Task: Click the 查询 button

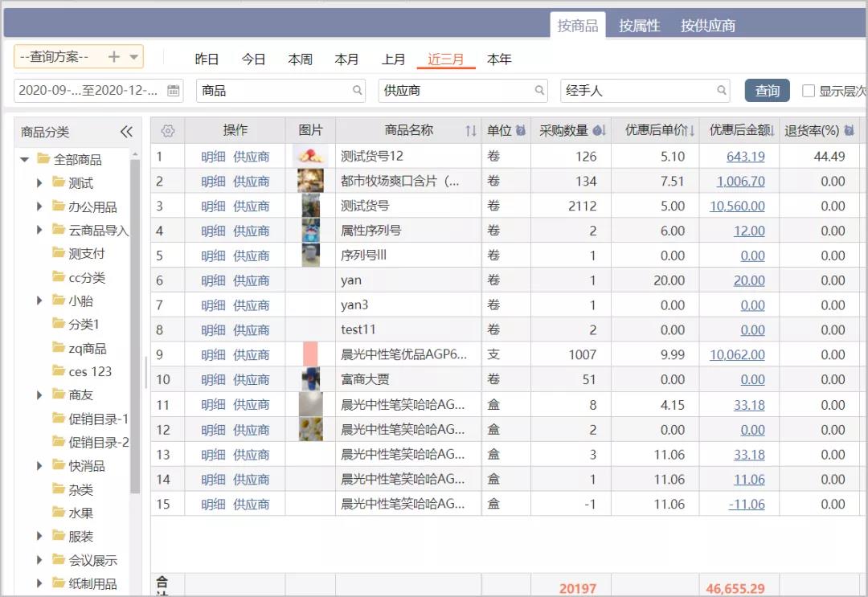Action: pos(767,91)
